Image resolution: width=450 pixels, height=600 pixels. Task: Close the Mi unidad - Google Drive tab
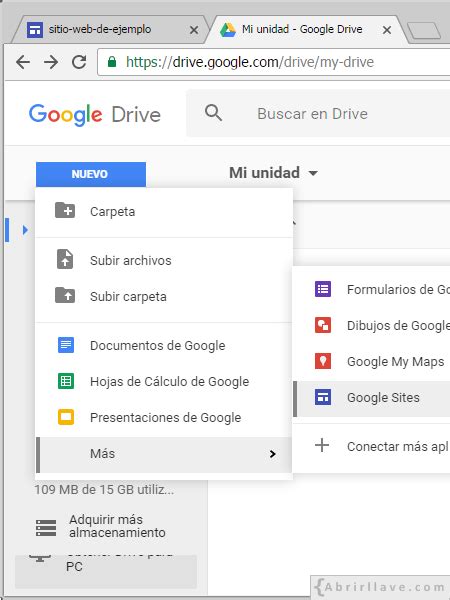point(387,30)
